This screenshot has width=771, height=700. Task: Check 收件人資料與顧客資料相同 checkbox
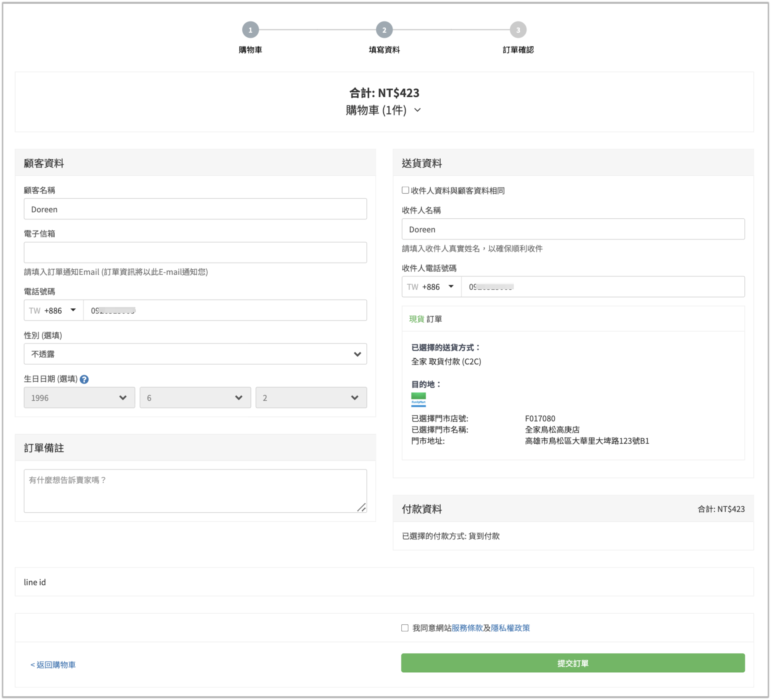coord(405,190)
